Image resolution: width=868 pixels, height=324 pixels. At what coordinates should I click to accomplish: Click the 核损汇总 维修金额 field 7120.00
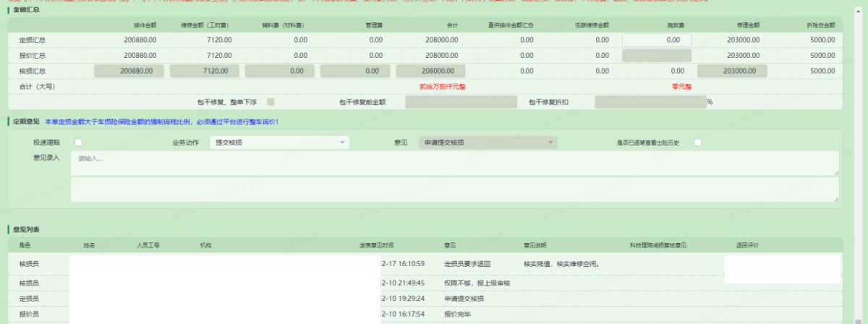[204, 71]
